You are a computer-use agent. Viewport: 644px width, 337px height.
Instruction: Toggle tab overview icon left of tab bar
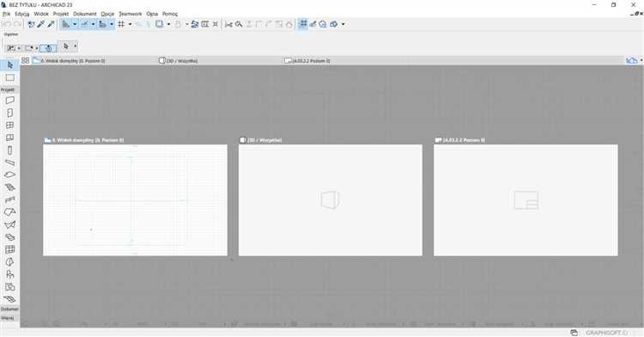pos(26,60)
